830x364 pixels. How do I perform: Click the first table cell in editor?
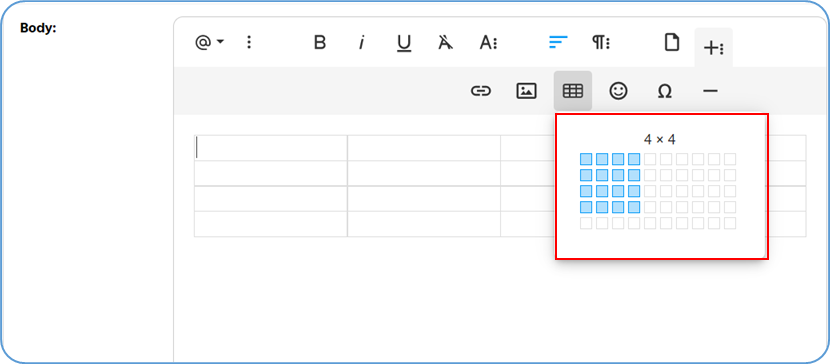click(270, 148)
